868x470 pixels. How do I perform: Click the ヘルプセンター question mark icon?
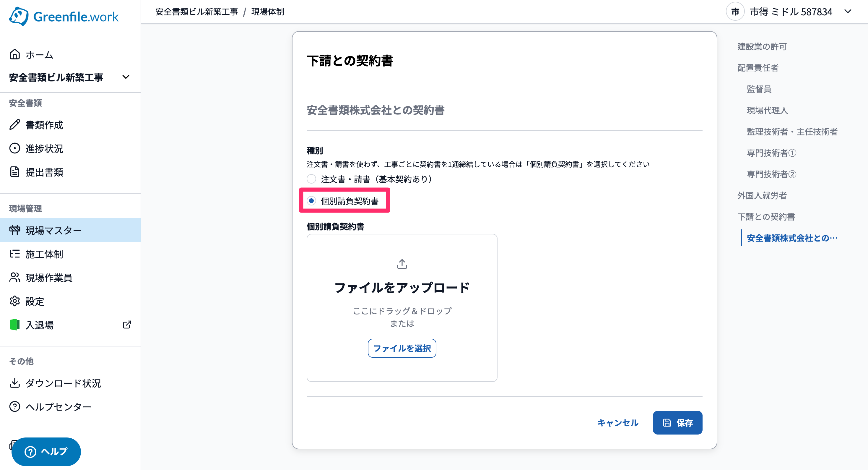click(15, 407)
